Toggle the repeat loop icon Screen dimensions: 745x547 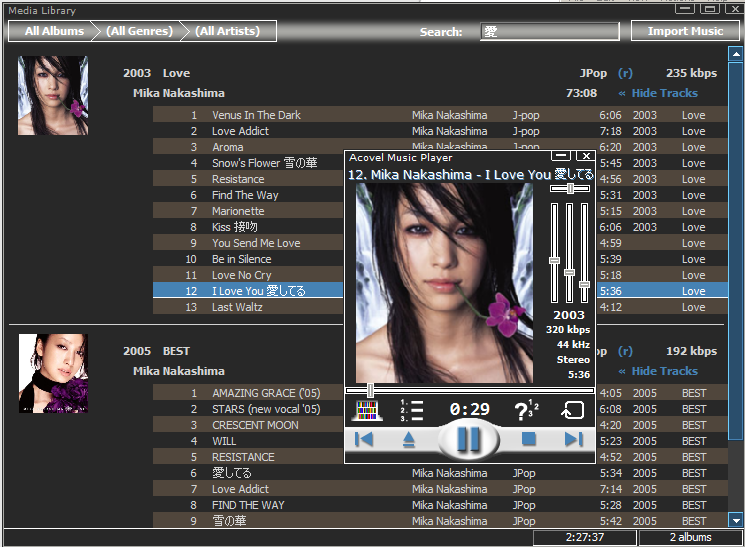point(573,410)
